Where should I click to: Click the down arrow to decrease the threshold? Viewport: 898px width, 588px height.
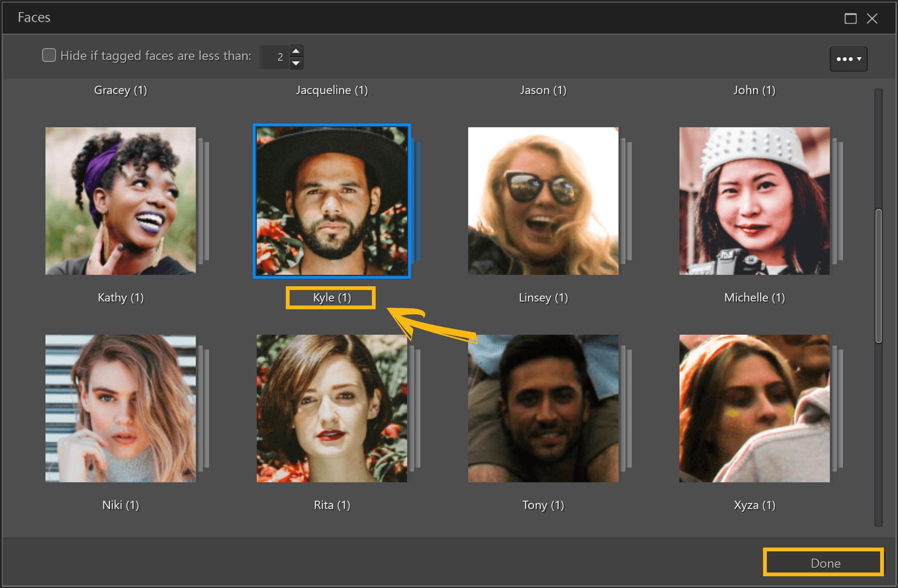pyautogui.click(x=296, y=63)
